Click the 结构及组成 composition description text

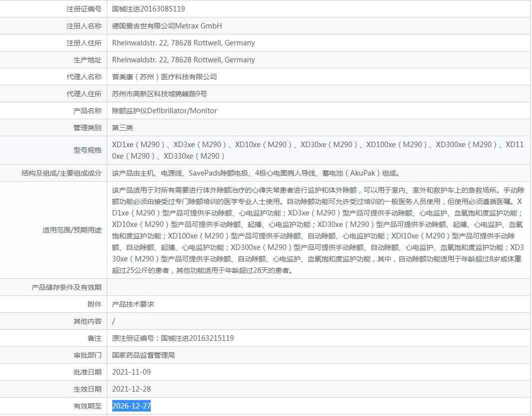pyautogui.click(x=256, y=173)
